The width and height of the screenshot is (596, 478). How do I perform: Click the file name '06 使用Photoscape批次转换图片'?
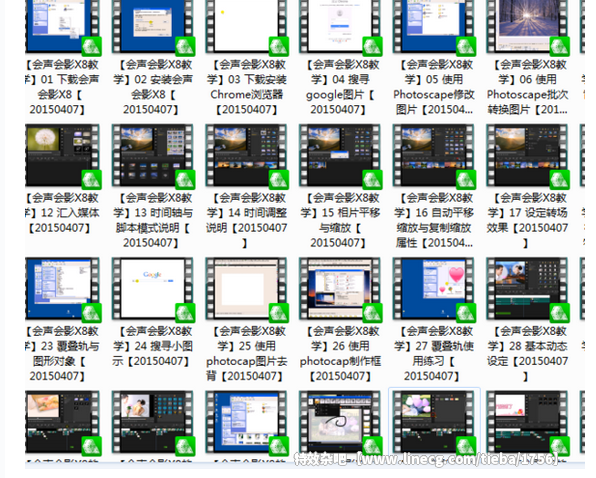click(527, 87)
